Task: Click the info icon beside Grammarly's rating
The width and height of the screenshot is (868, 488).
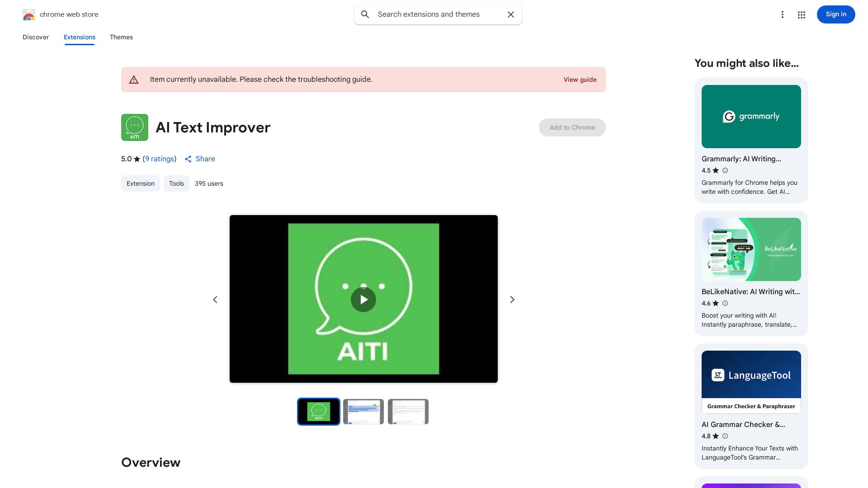Action: click(725, 170)
